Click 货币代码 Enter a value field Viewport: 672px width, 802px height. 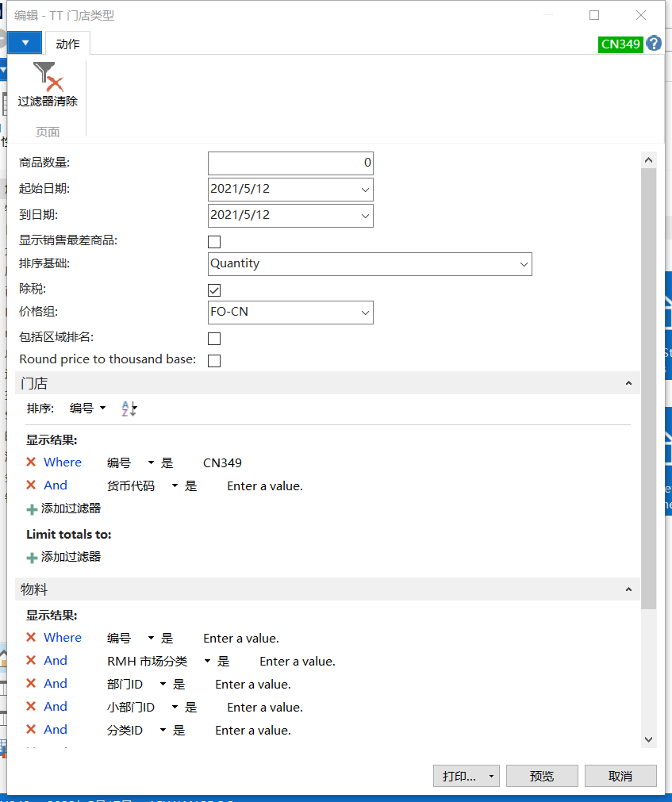[265, 486]
